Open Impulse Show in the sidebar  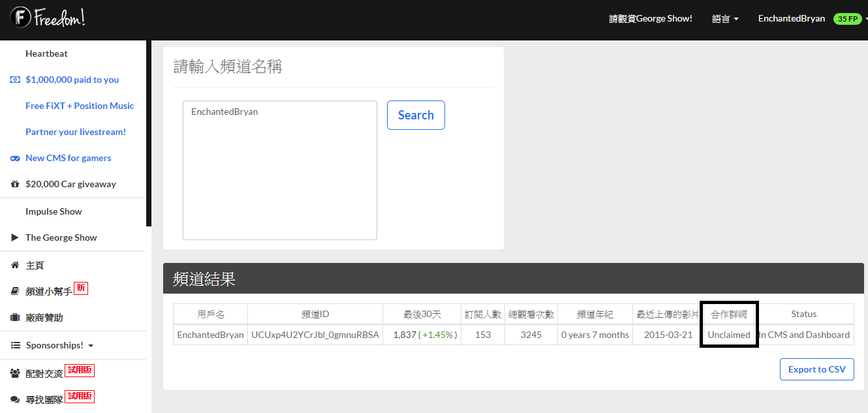click(x=54, y=211)
